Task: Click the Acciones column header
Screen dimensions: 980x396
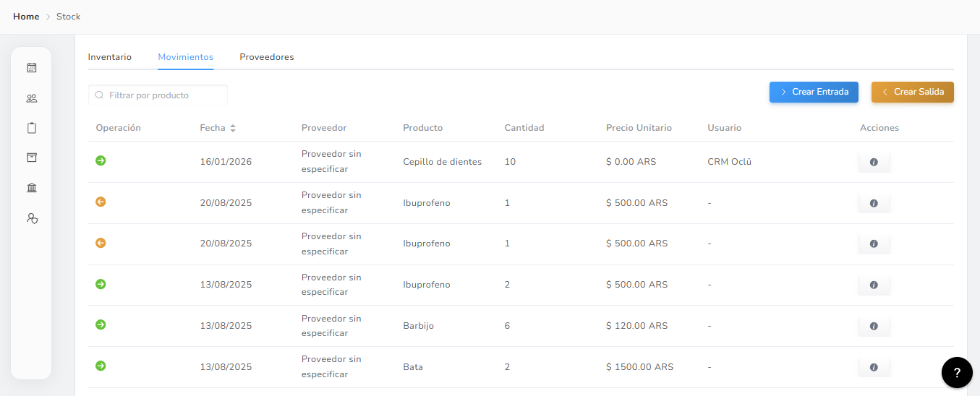Action: 879,128
